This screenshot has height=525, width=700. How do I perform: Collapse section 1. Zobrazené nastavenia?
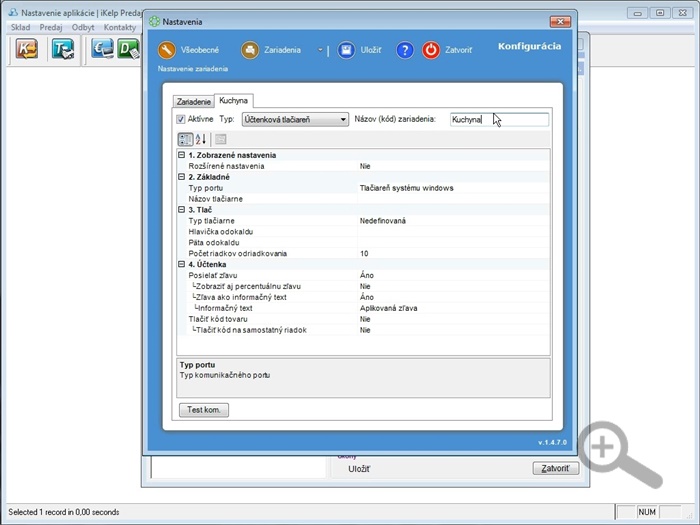181,155
